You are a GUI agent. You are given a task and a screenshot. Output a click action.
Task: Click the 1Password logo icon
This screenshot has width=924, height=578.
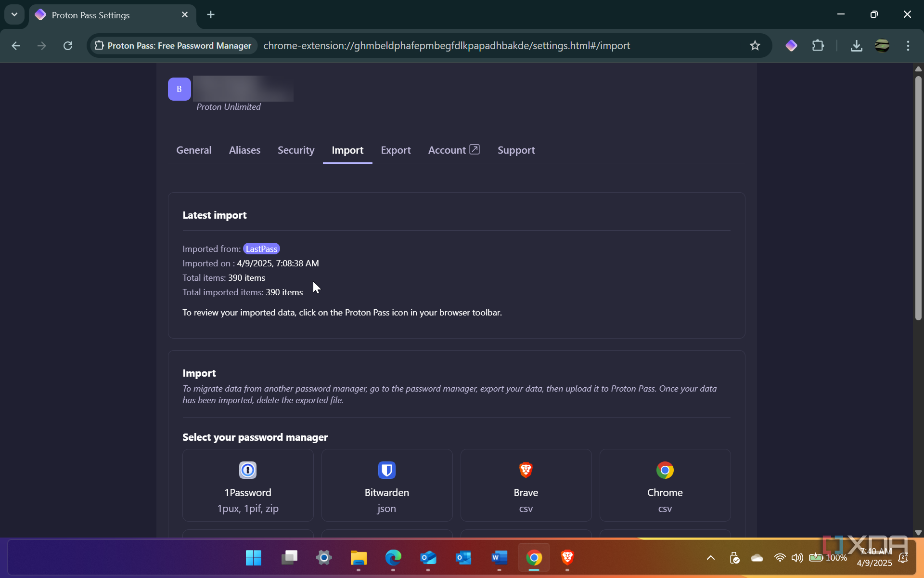click(248, 470)
